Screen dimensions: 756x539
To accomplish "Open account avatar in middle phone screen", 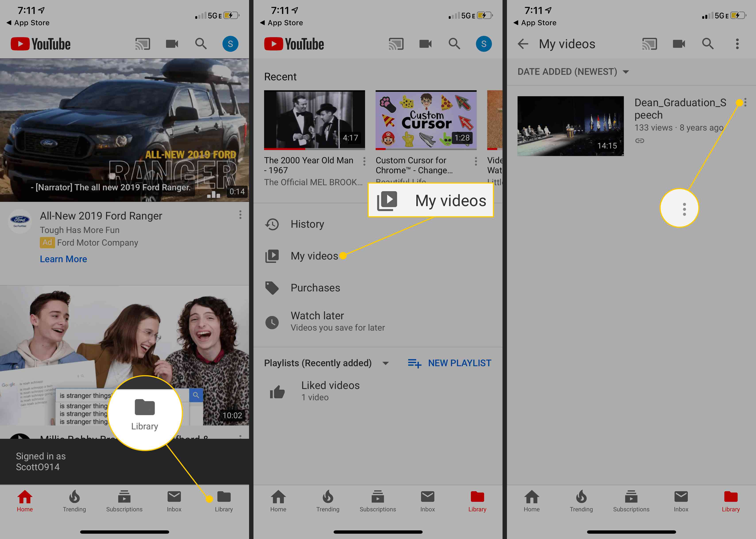I will point(484,44).
